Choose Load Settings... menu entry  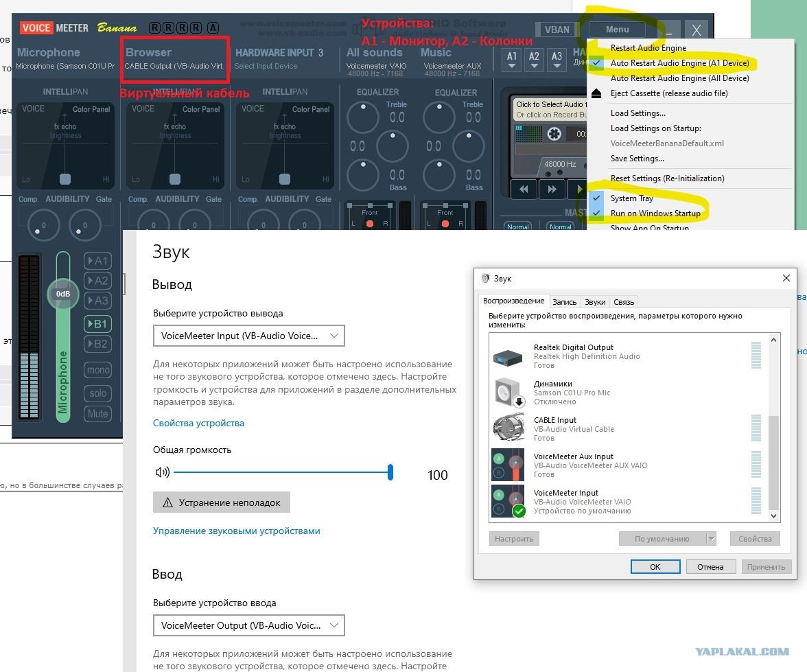pyautogui.click(x=638, y=113)
